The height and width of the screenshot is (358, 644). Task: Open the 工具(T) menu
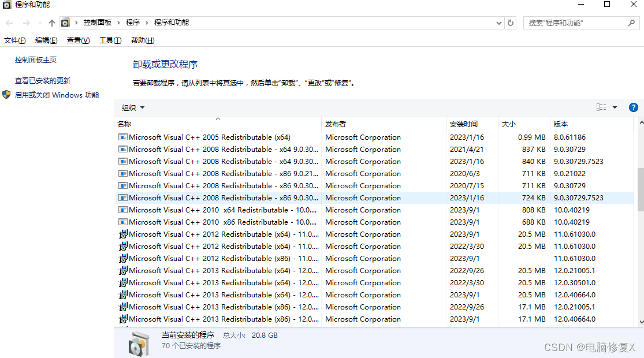click(x=110, y=40)
